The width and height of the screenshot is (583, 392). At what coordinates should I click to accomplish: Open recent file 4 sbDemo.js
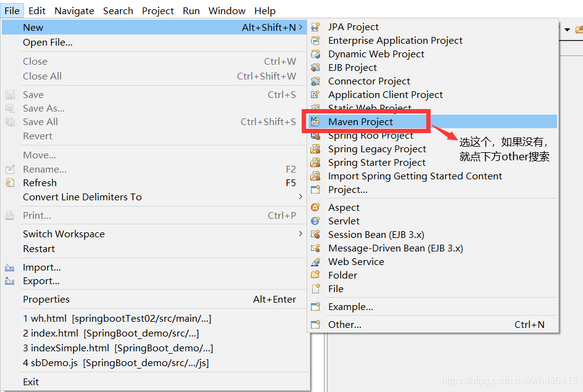point(154,363)
